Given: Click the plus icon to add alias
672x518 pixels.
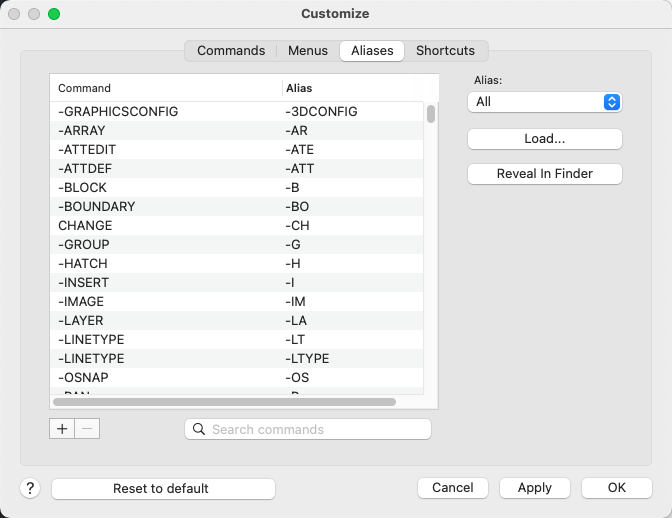Looking at the screenshot, I should pos(62,428).
